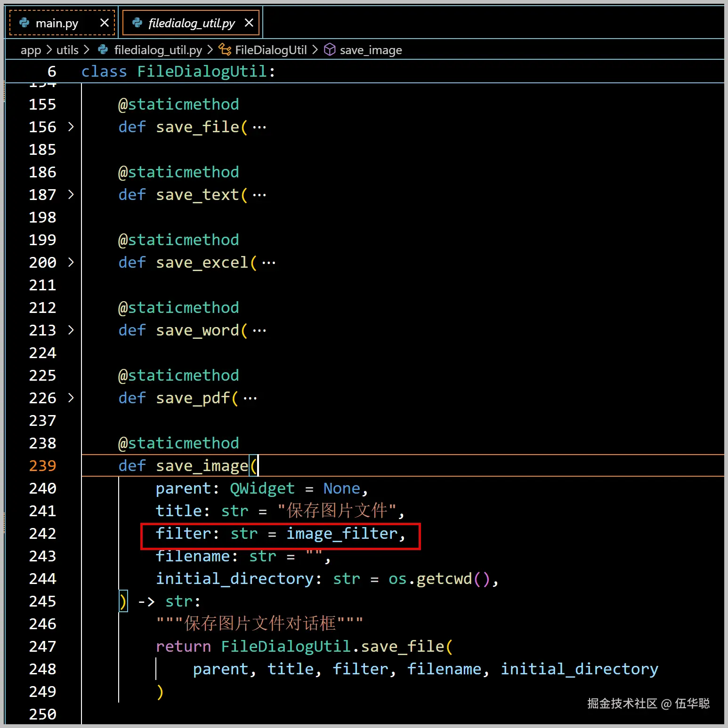Click sticky header class FileDialogUtil
Viewport: 728px width, 728px height.
[x=178, y=72]
